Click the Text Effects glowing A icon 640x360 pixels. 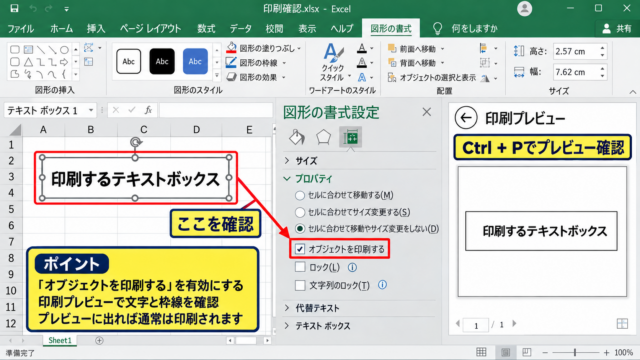362,77
